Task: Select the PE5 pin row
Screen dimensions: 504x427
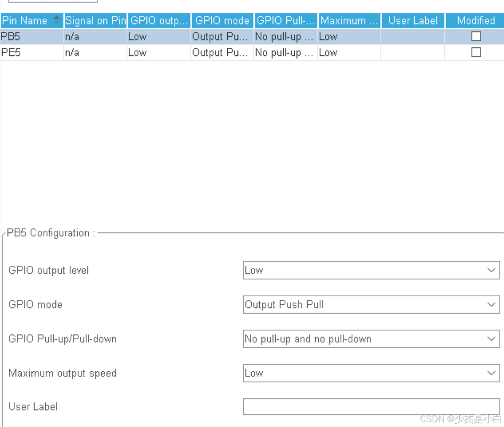Action: tap(252, 52)
